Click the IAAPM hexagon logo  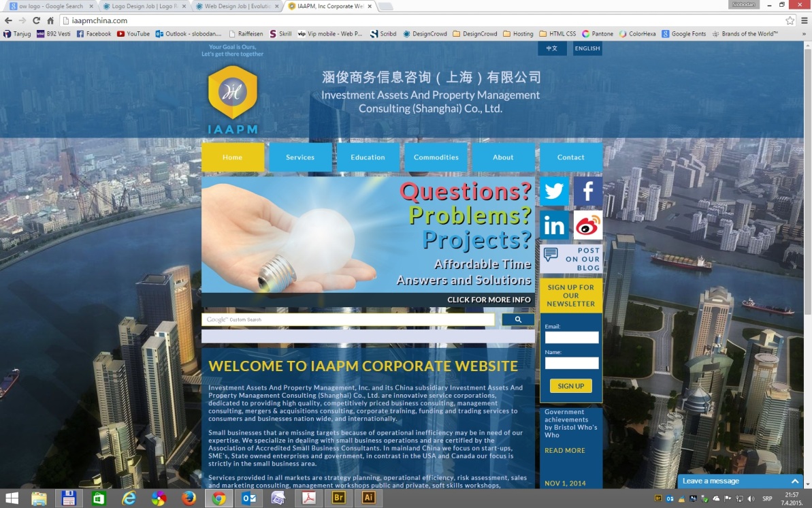233,92
